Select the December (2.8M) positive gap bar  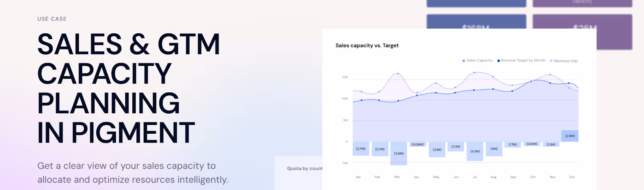tap(570, 136)
